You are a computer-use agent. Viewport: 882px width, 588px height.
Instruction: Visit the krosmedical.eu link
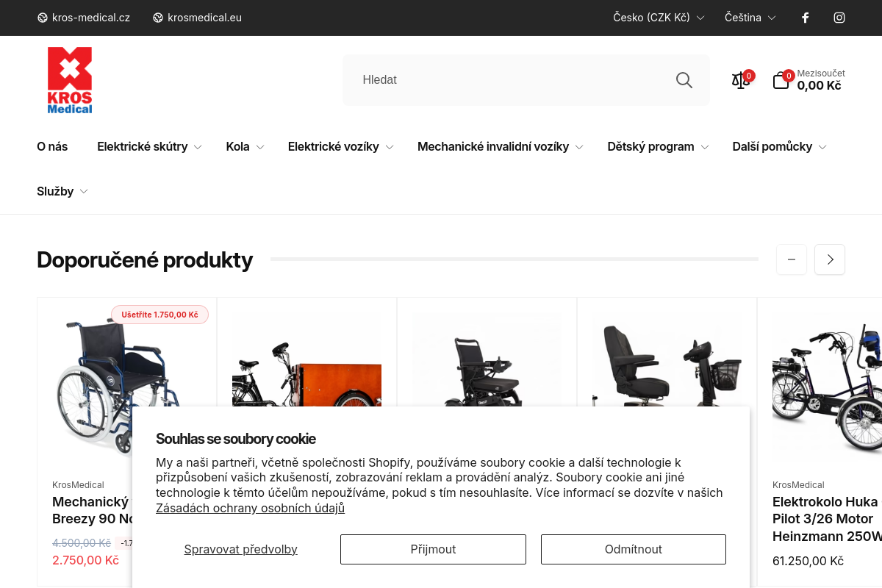pyautogui.click(x=204, y=18)
